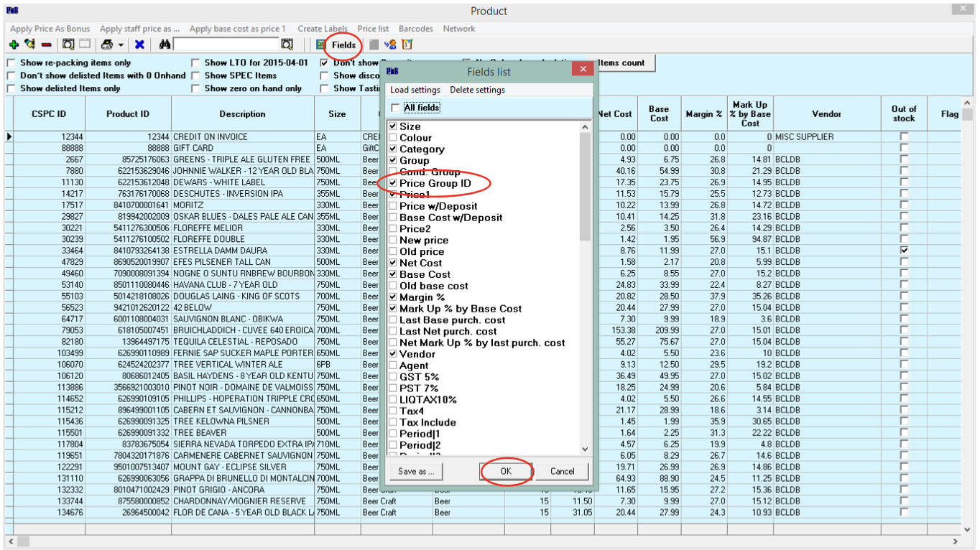Open the printer dropdown arrow
Screen dimensions: 980x550
pos(121,45)
